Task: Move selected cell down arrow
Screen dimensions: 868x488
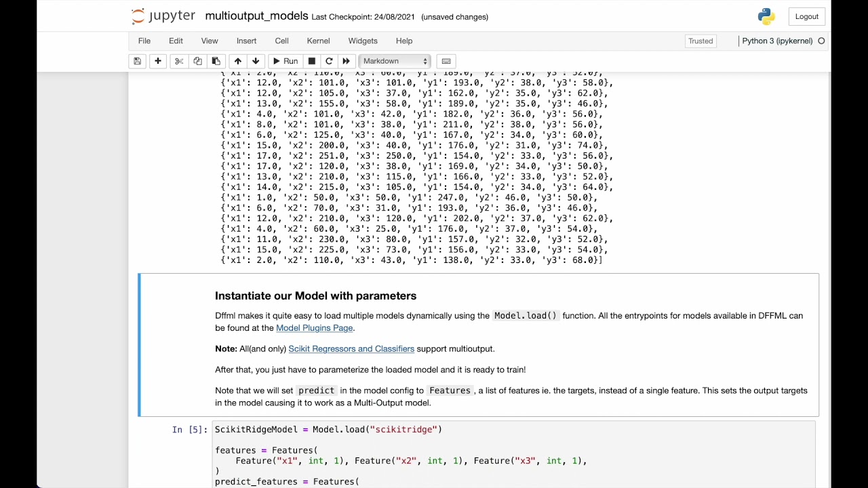Action: click(x=256, y=61)
